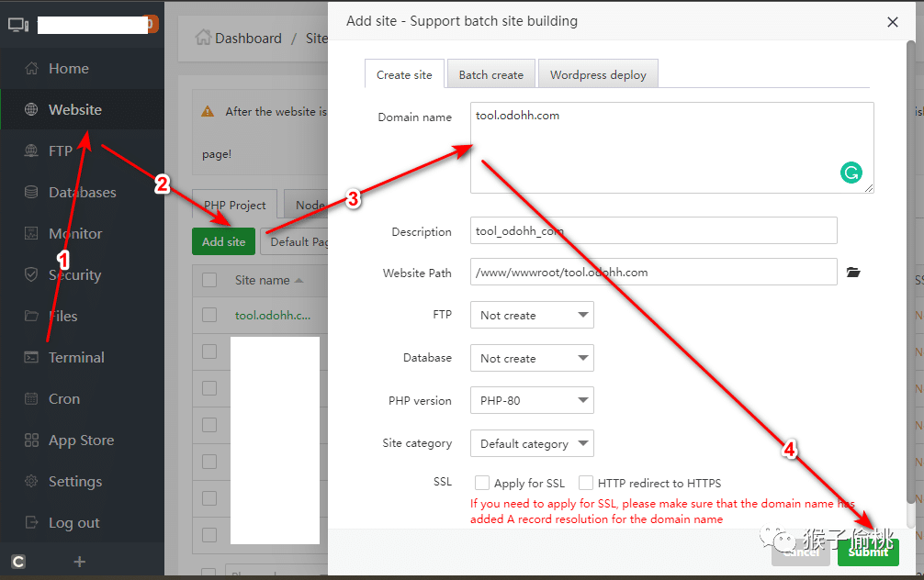The image size is (924, 580).
Task: Click the plus icon at sidebar bottom
Action: coord(80,562)
